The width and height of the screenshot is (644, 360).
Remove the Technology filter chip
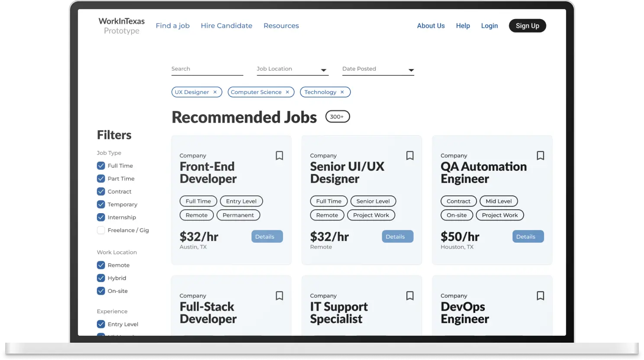pyautogui.click(x=342, y=92)
